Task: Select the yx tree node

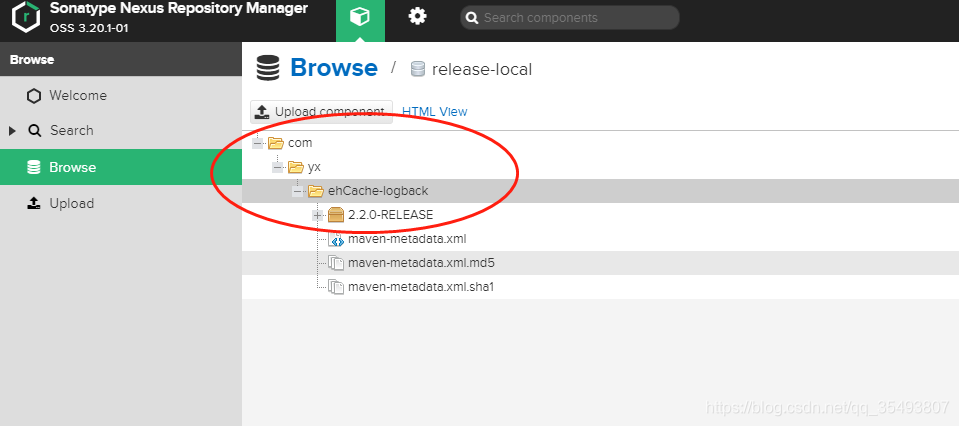Action: [314, 167]
